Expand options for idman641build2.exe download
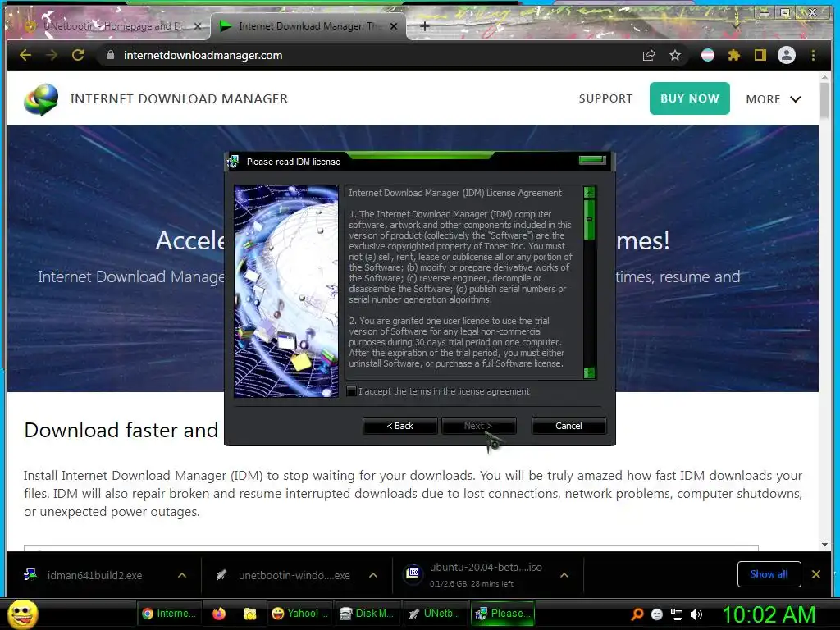This screenshot has height=630, width=840. pos(182,575)
